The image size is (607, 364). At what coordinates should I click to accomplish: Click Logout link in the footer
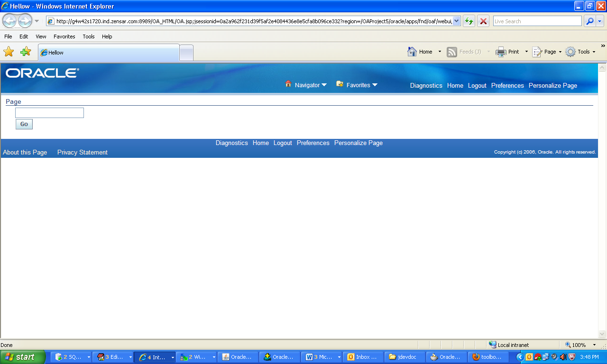click(x=283, y=143)
